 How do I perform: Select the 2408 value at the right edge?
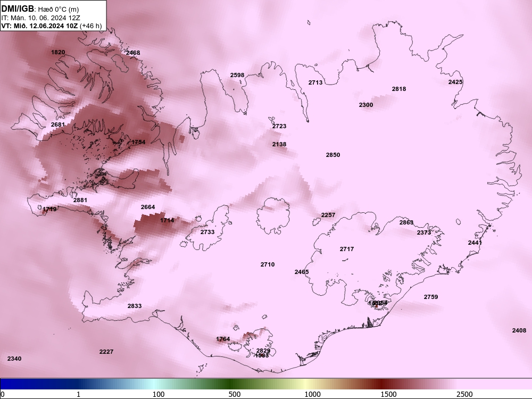coord(519,330)
